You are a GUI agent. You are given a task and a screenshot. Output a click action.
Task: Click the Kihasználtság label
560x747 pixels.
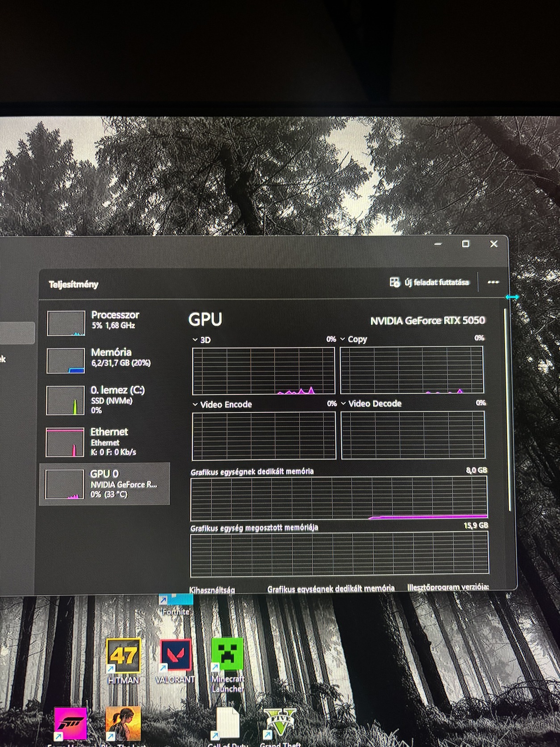(x=212, y=590)
